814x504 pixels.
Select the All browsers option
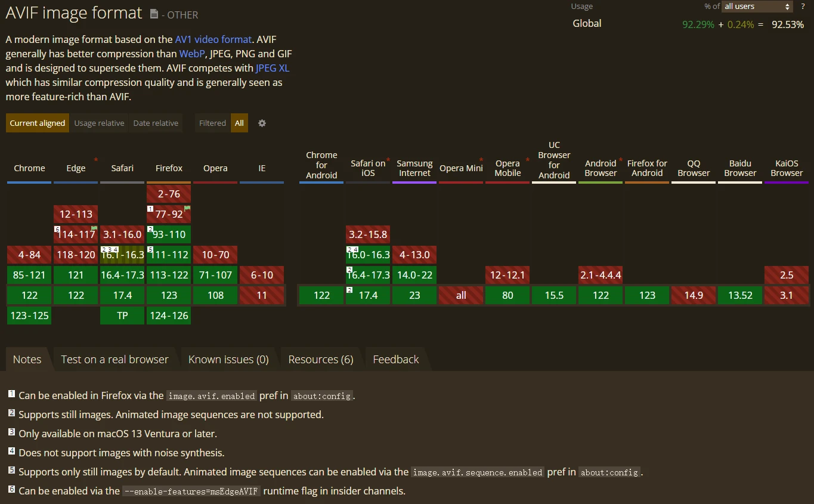[x=239, y=123]
